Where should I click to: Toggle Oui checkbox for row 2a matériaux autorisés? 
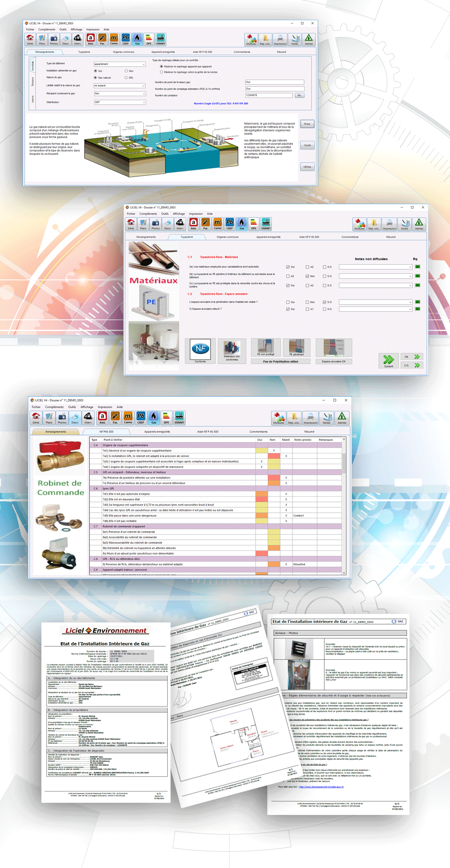[x=288, y=267]
